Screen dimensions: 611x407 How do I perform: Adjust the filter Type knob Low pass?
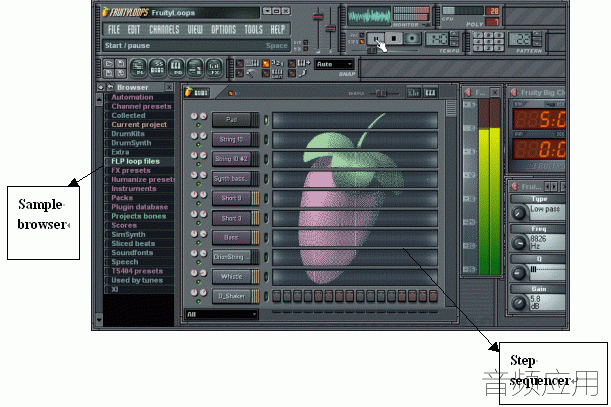519,212
